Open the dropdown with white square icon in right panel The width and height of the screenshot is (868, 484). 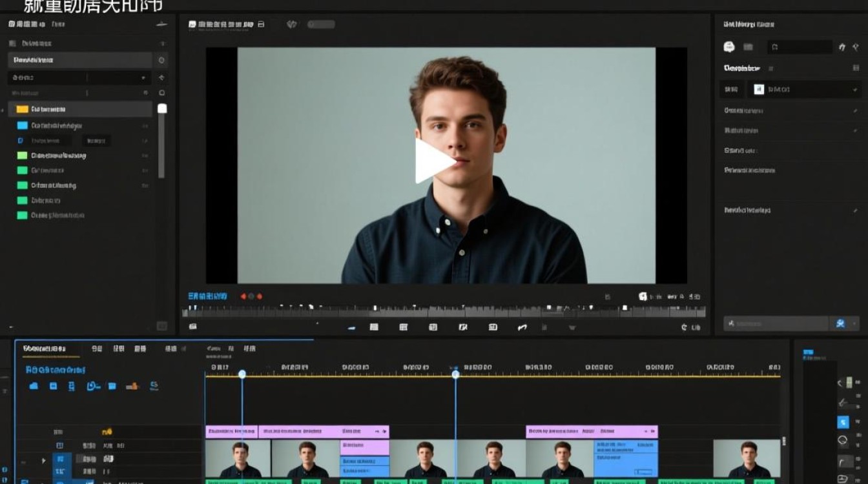pyautogui.click(x=803, y=90)
